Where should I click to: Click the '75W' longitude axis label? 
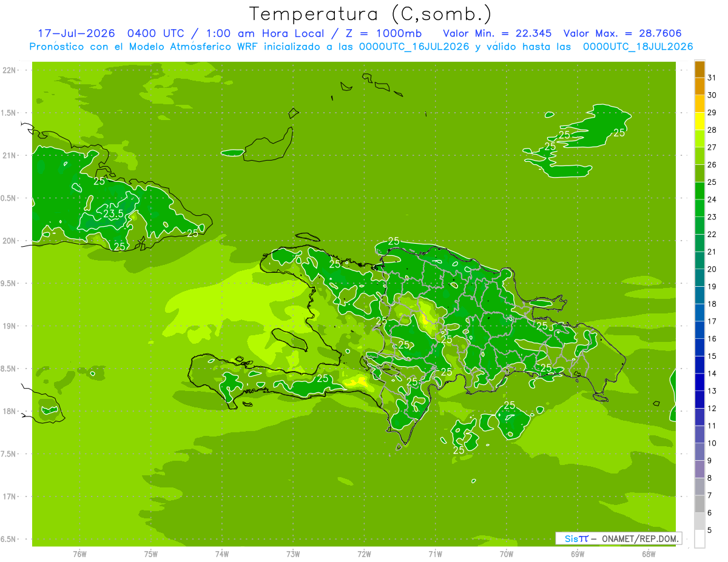click(151, 554)
